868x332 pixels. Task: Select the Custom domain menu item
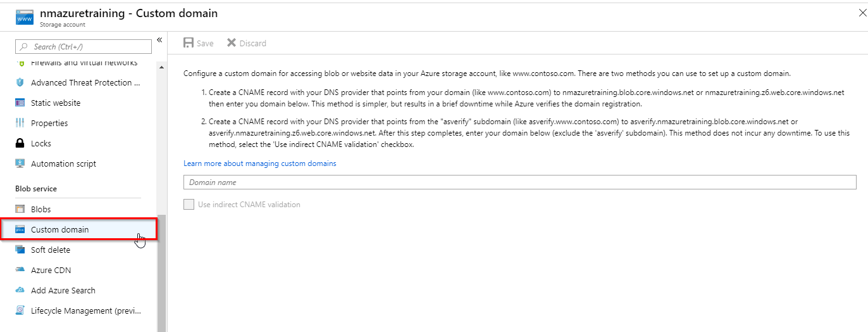point(60,229)
